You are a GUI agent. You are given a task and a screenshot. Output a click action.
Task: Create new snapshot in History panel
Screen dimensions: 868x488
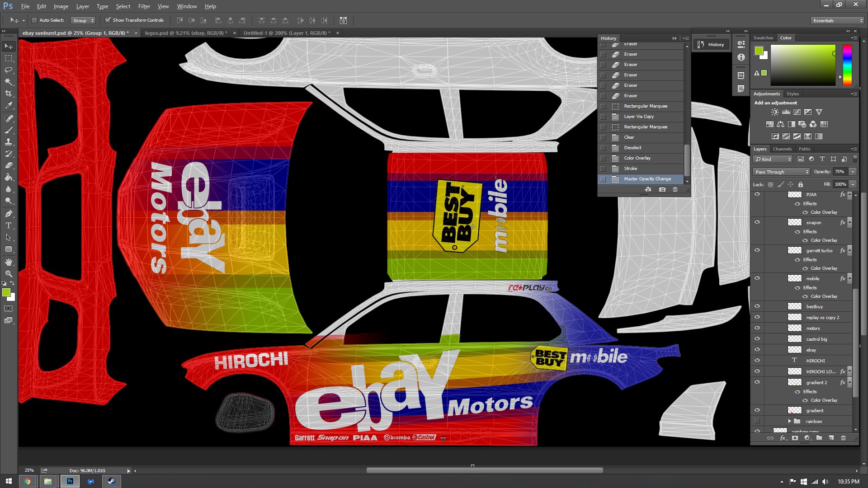662,189
